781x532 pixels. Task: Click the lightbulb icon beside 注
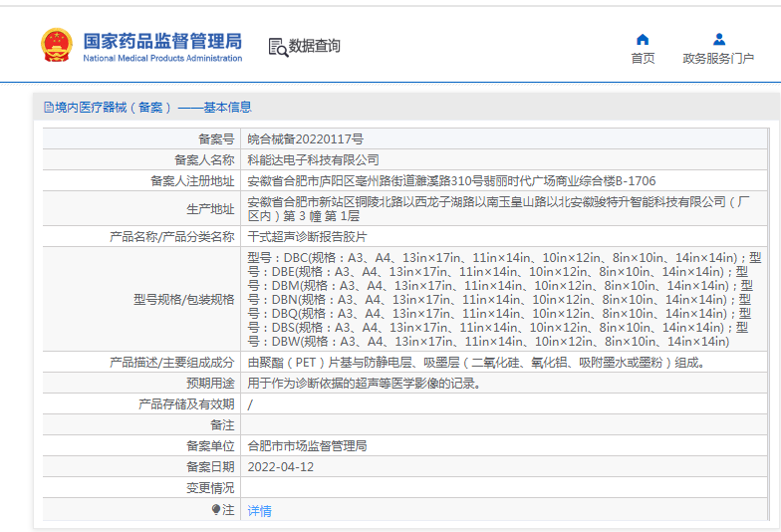[x=215, y=510]
